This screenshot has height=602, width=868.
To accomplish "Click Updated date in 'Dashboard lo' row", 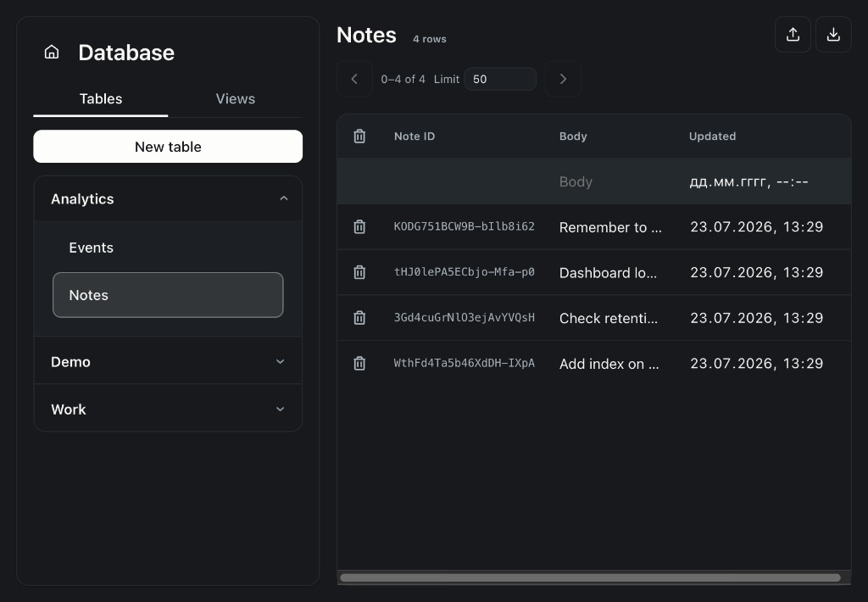I will 756,272.
